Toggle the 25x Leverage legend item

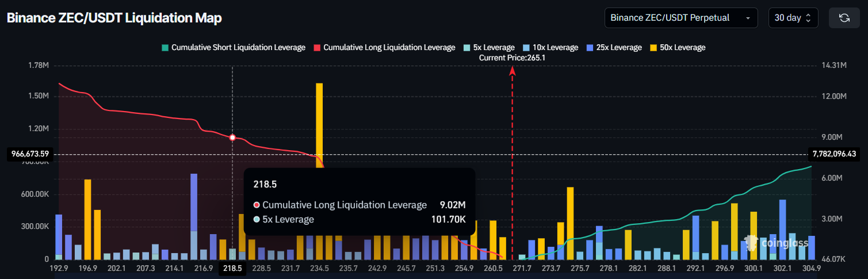[x=613, y=47]
